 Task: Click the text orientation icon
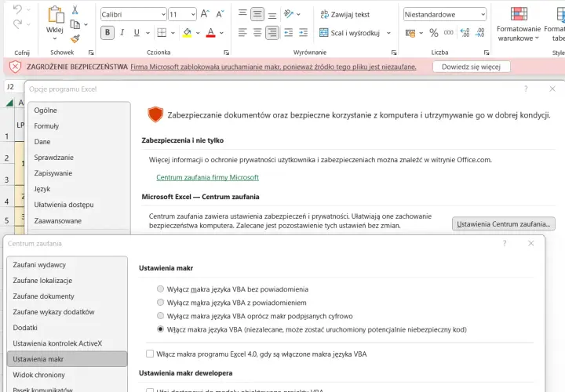289,14
